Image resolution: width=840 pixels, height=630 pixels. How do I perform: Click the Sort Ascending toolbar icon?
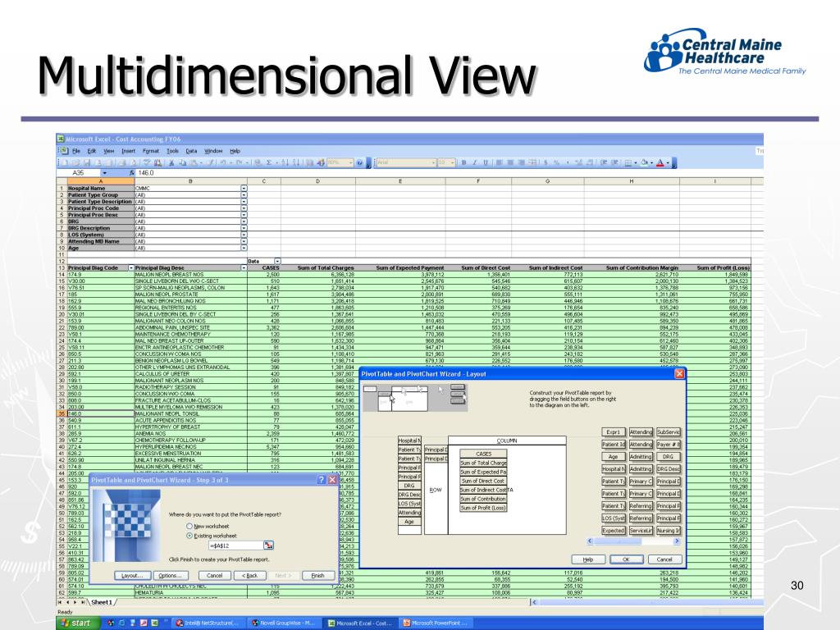(285, 162)
